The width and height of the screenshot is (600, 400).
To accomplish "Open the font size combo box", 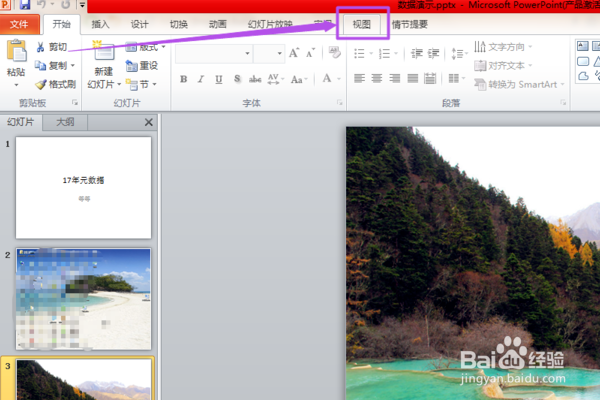I will (269, 53).
